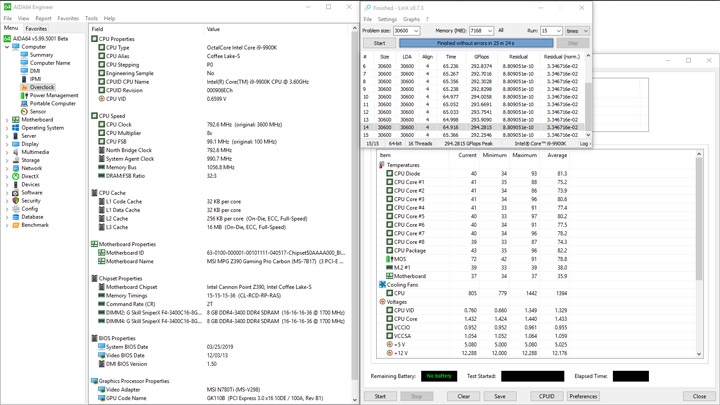
Task: Collapse the Computer tree node
Action: tap(7, 47)
